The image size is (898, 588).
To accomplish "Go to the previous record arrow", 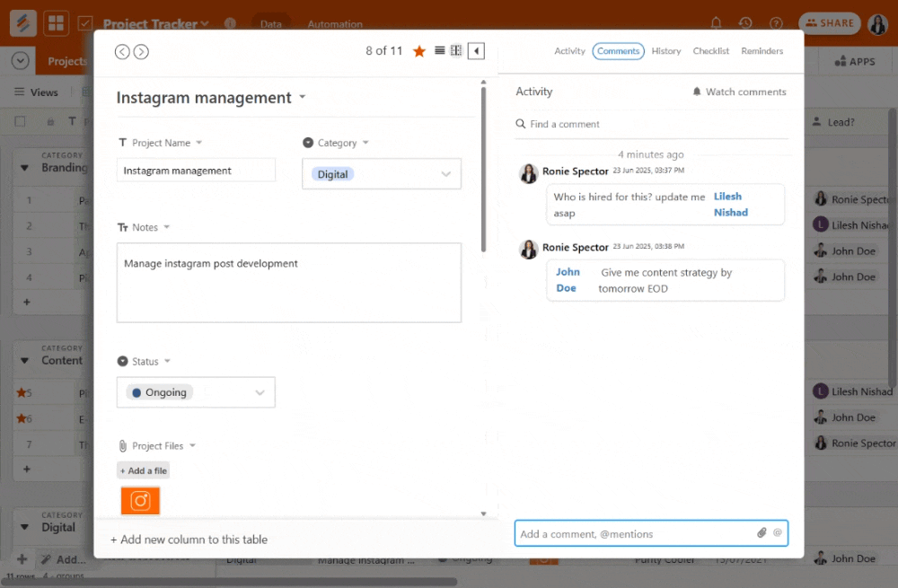I will (122, 52).
